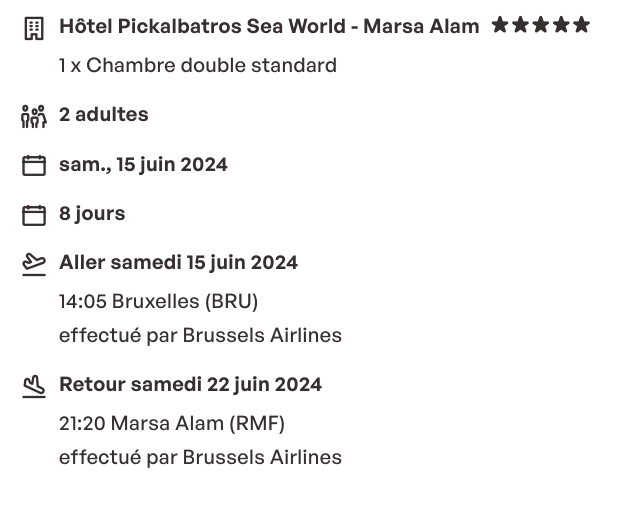This screenshot has height=510, width=635.
Task: Click the landing airplane icon
Action: click(x=34, y=386)
